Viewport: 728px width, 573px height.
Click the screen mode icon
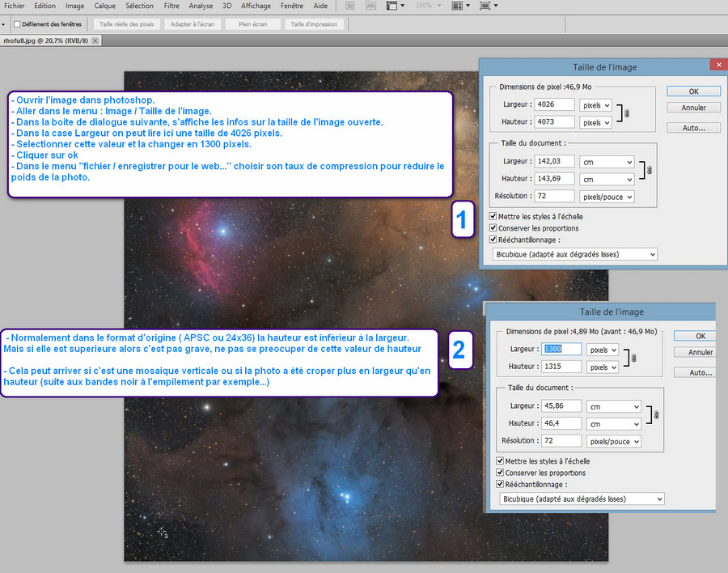point(485,6)
